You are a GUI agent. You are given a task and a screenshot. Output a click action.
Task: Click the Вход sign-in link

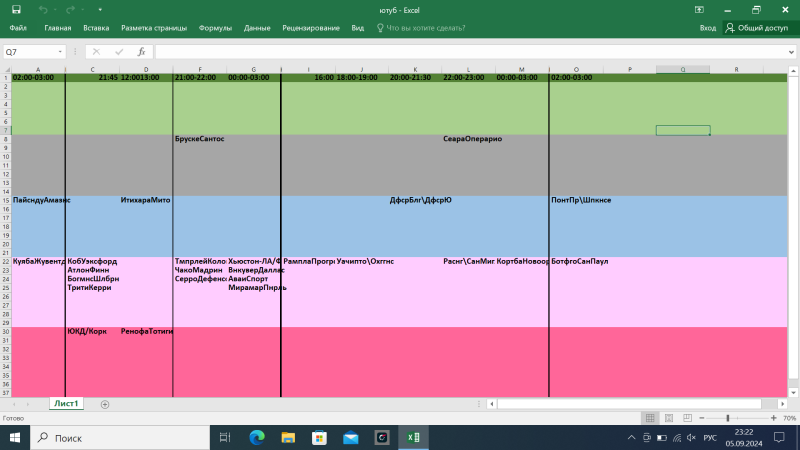coord(707,29)
